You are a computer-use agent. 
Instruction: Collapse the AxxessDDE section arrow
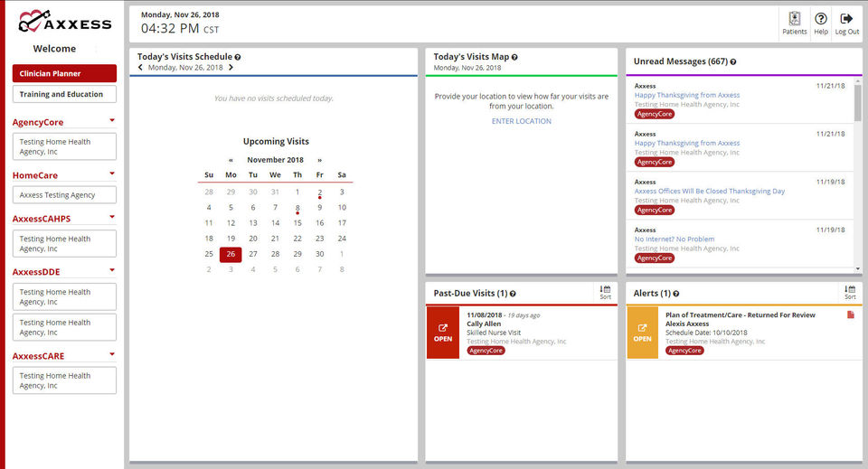click(x=112, y=270)
